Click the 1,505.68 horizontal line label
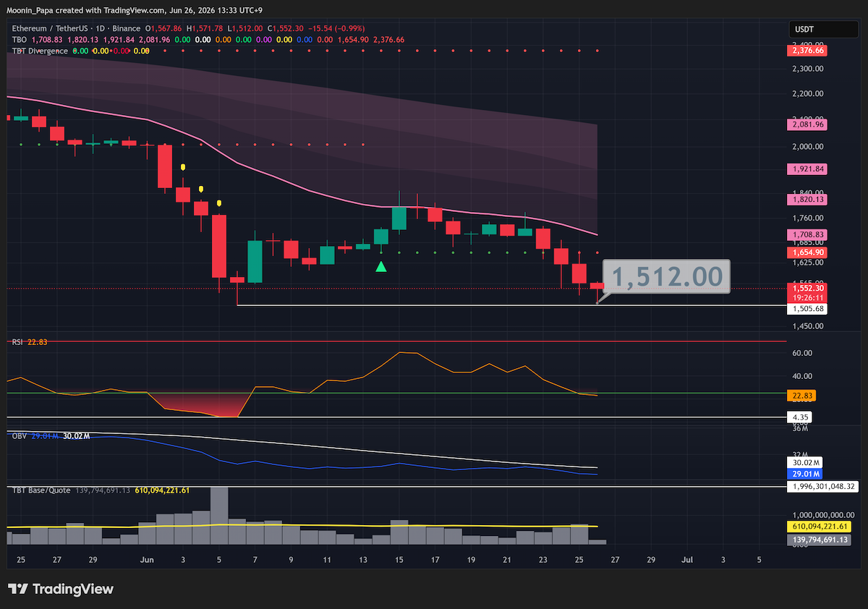The height and width of the screenshot is (609, 868). (809, 309)
